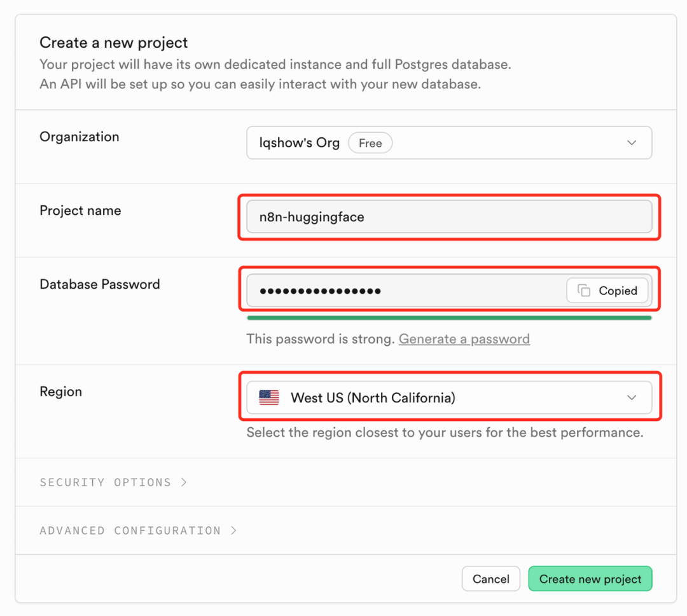Click the Free plan badge
Screen dimensions: 687x616
(370, 143)
